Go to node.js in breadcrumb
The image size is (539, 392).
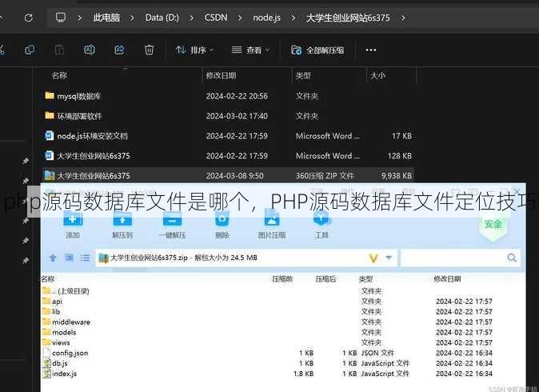tap(267, 18)
